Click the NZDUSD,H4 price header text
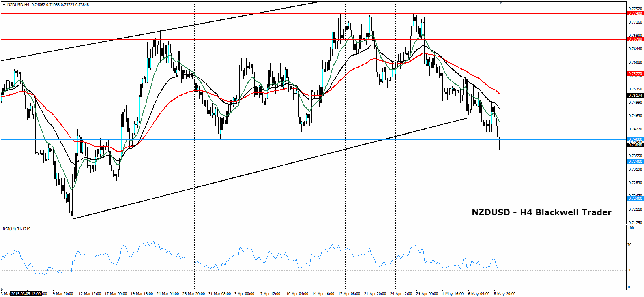Screen dimensions: 644x297 pos(48,5)
